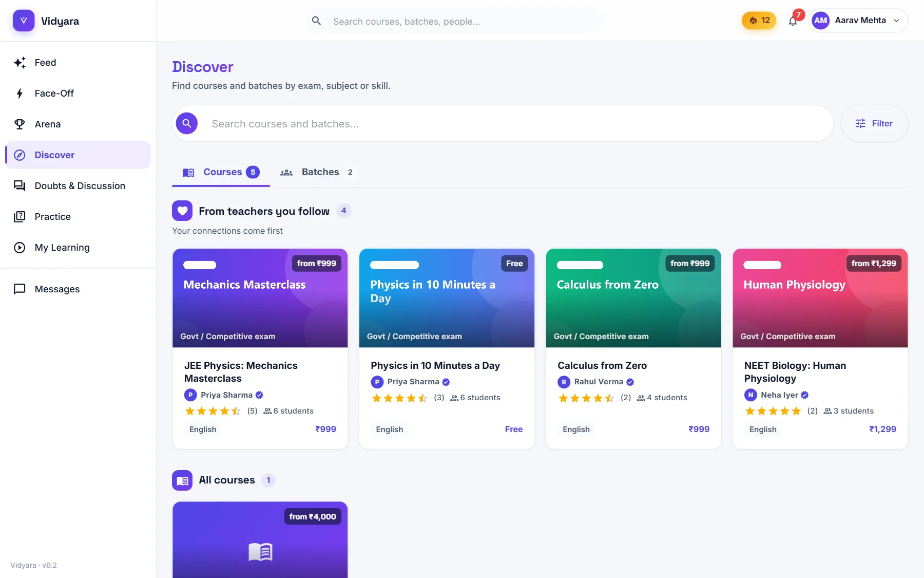Image resolution: width=924 pixels, height=578 pixels.
Task: Open NEET Biology: Human Physiology title
Action: point(795,372)
